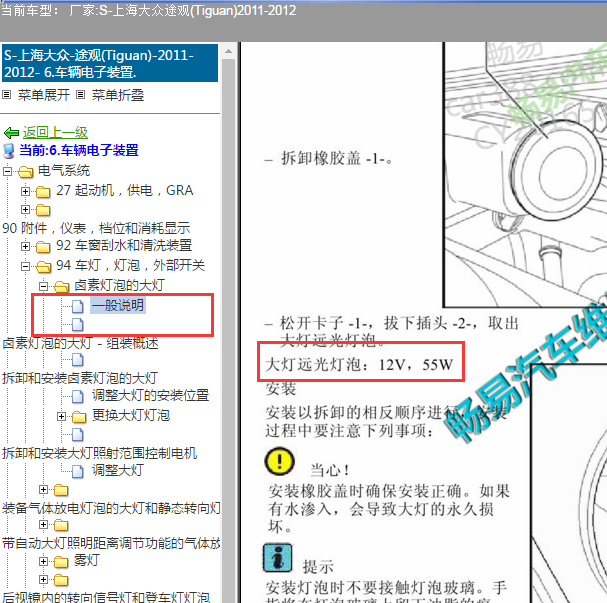Click 菜单折叠 to collapse the menu
This screenshot has width=607, height=603.
pyautogui.click(x=118, y=95)
